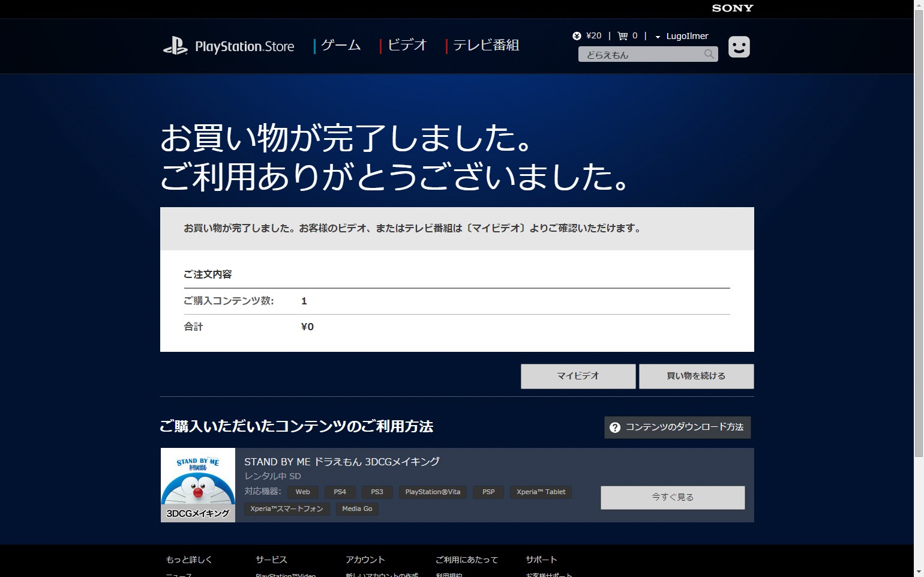
Task: Click the 買い物を続ける button
Action: (x=696, y=376)
